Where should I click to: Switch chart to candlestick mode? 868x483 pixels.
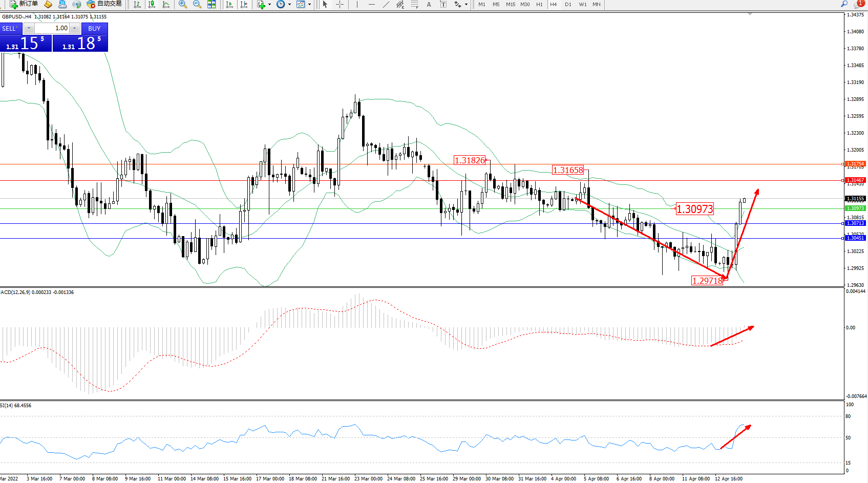pyautogui.click(x=152, y=4)
